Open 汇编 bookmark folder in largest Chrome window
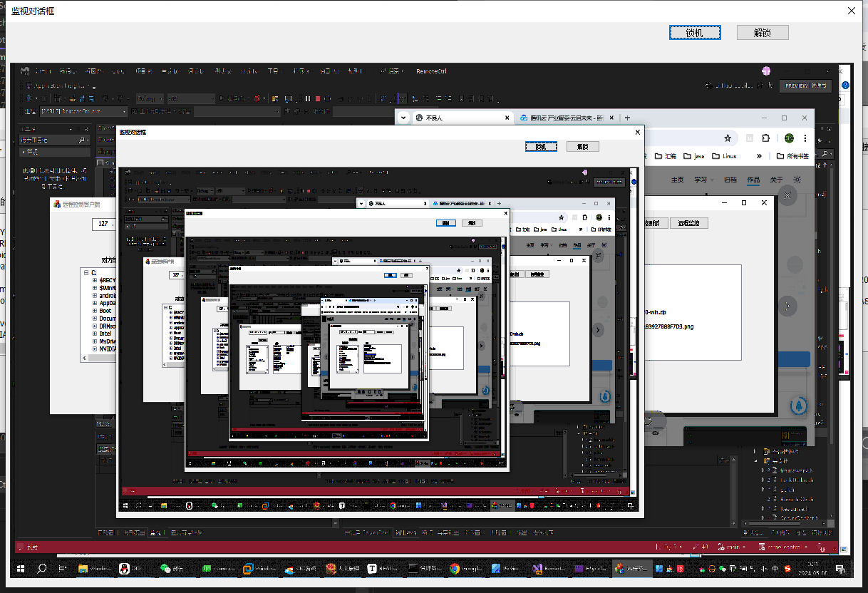Screen dimensions: 868x593 point(665,156)
